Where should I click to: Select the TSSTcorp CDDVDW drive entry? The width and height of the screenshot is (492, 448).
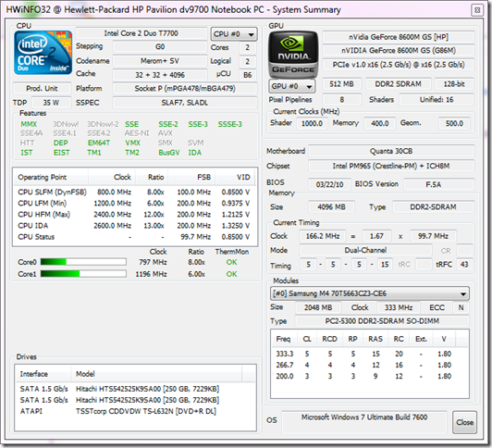click(118, 411)
